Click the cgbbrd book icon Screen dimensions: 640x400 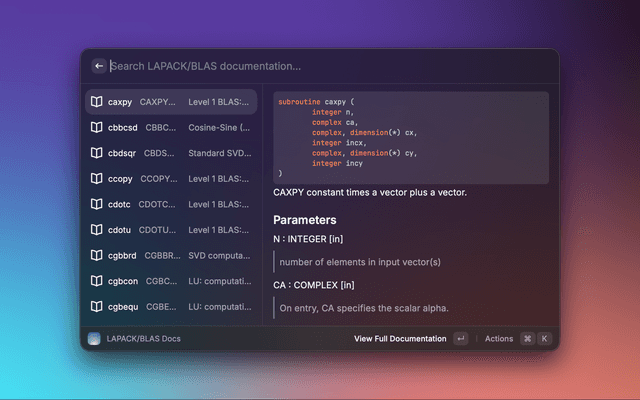95,255
